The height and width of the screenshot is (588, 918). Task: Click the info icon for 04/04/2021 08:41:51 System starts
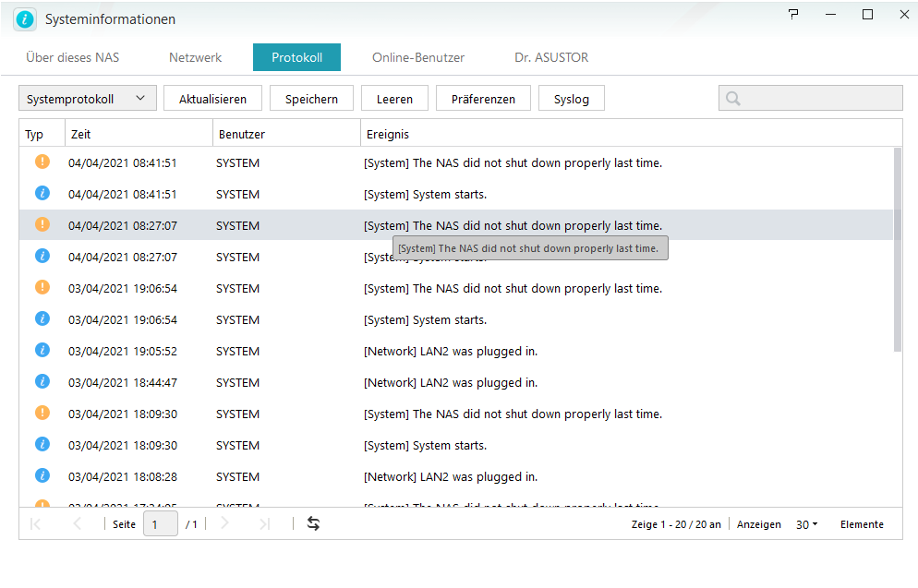[42, 193]
